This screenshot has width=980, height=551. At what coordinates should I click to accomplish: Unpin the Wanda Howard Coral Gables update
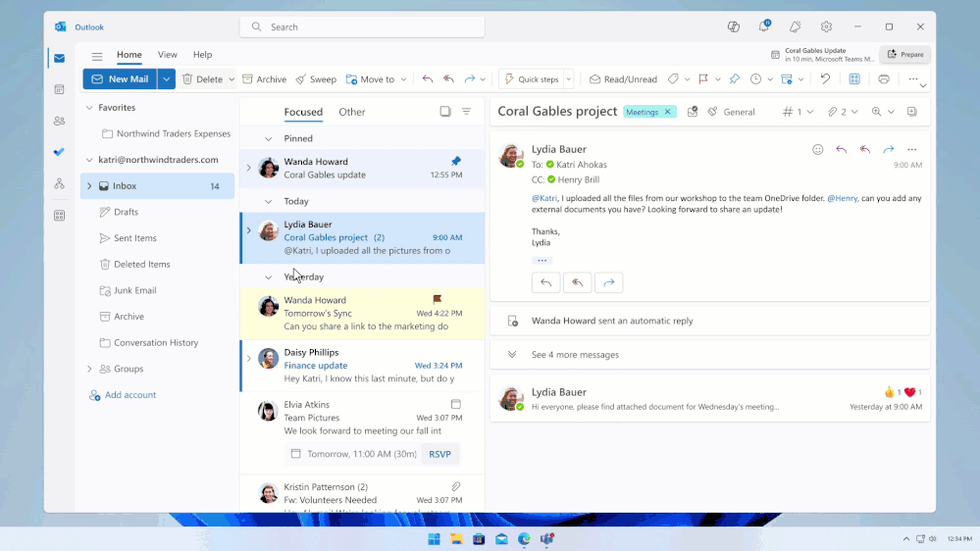(x=456, y=161)
